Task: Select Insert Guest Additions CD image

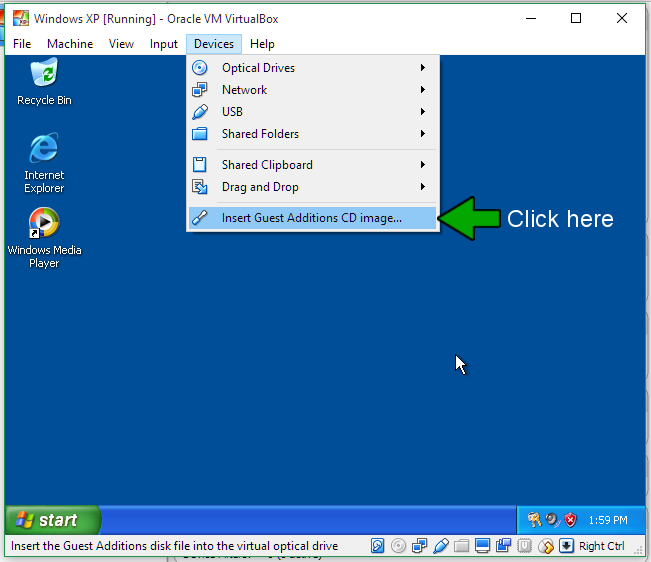Action: pyautogui.click(x=312, y=218)
